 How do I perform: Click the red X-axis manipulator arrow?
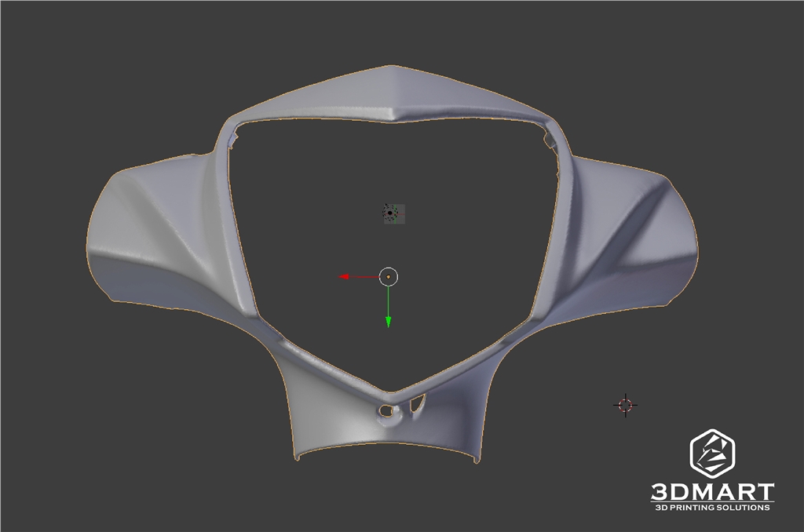pyautogui.click(x=345, y=276)
